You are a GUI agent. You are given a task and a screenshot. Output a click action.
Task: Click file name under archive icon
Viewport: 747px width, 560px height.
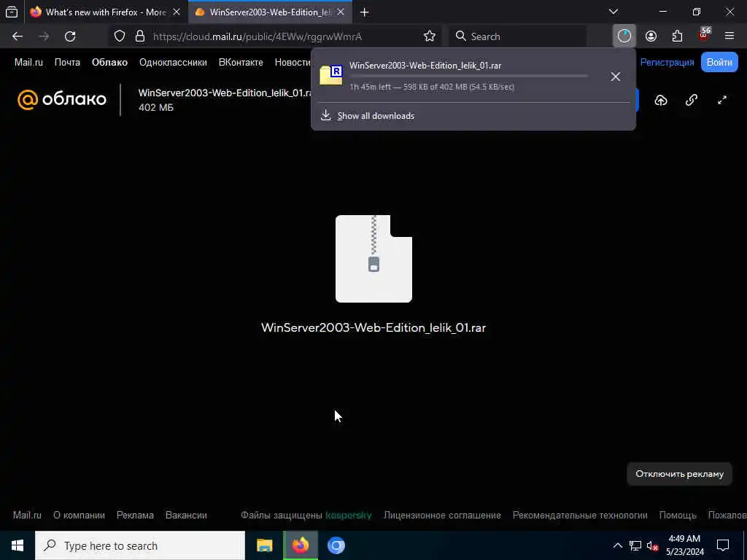click(373, 327)
